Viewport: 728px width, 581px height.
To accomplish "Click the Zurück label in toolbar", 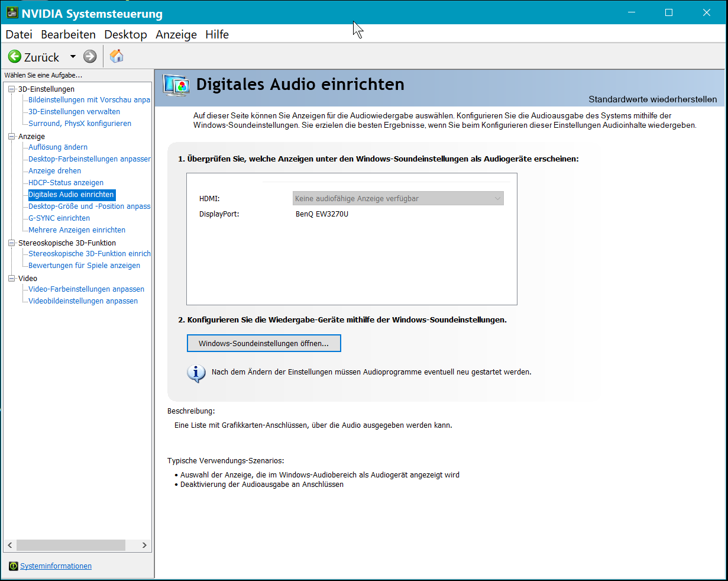I will pyautogui.click(x=42, y=57).
